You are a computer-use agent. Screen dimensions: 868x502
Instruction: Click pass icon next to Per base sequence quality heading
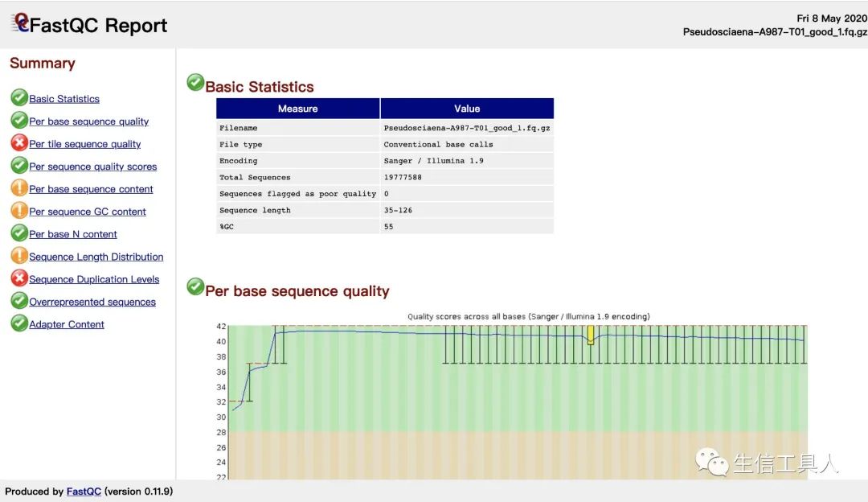195,286
